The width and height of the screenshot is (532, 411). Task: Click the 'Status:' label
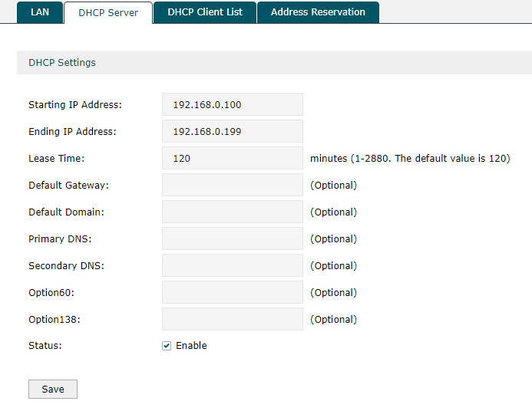pyautogui.click(x=45, y=346)
